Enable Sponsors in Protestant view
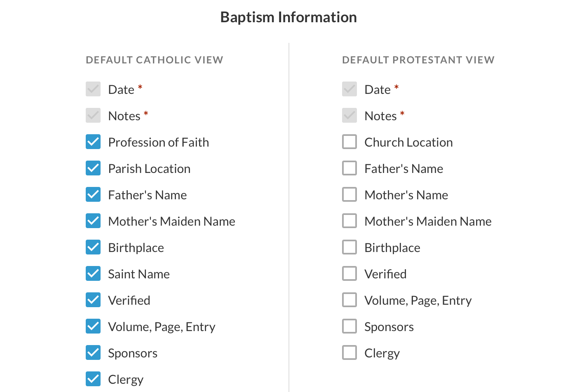The width and height of the screenshot is (577, 392). (349, 326)
